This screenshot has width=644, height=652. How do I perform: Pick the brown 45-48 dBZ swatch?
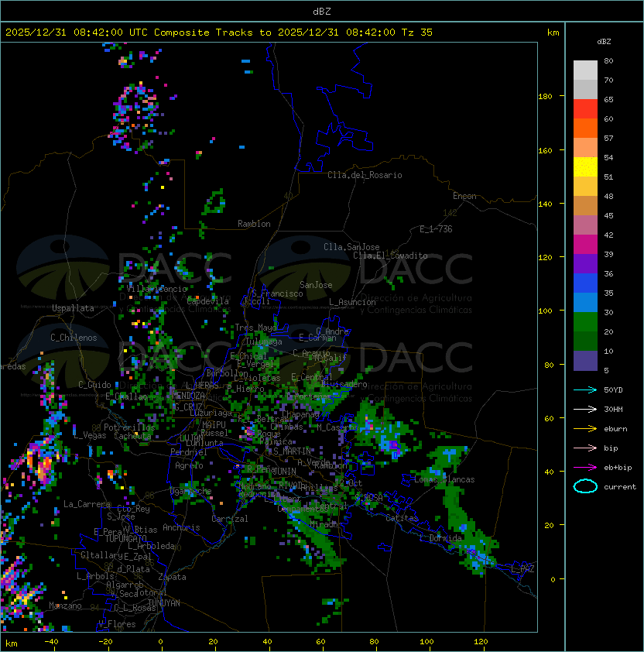coord(585,205)
